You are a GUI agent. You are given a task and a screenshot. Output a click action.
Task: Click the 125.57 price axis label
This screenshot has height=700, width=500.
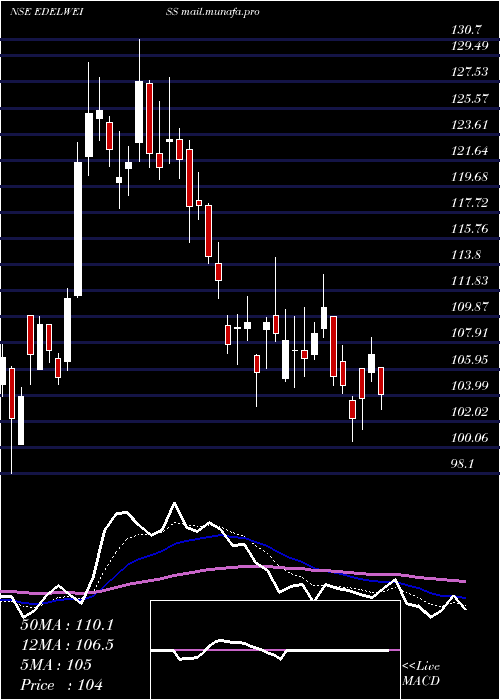(x=470, y=99)
